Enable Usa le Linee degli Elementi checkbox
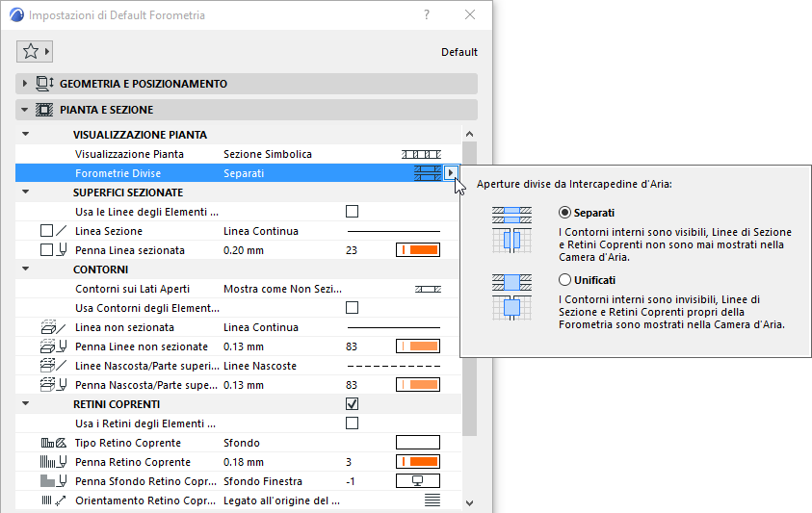 pyautogui.click(x=353, y=211)
